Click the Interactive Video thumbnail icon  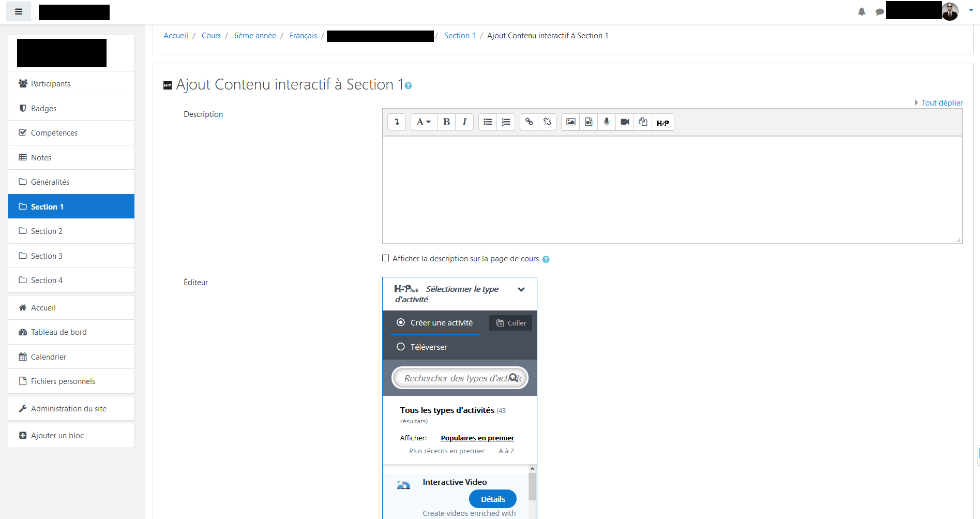tap(403, 485)
